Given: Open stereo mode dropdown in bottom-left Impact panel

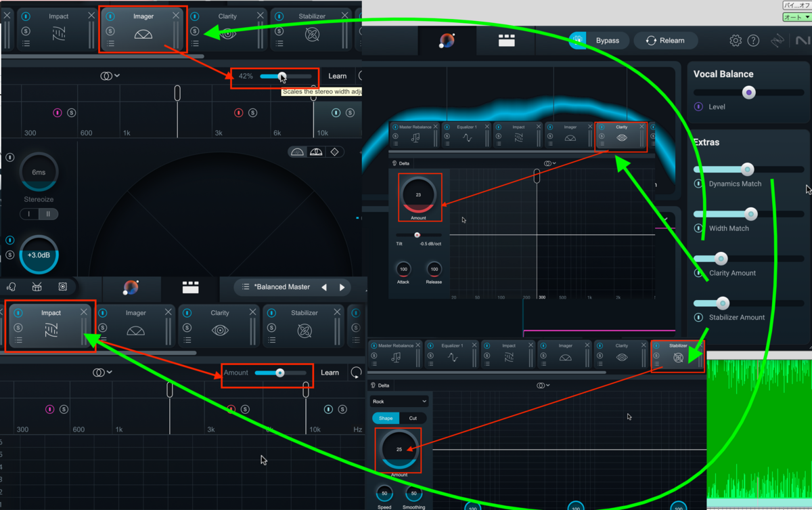Looking at the screenshot, I should pos(102,373).
